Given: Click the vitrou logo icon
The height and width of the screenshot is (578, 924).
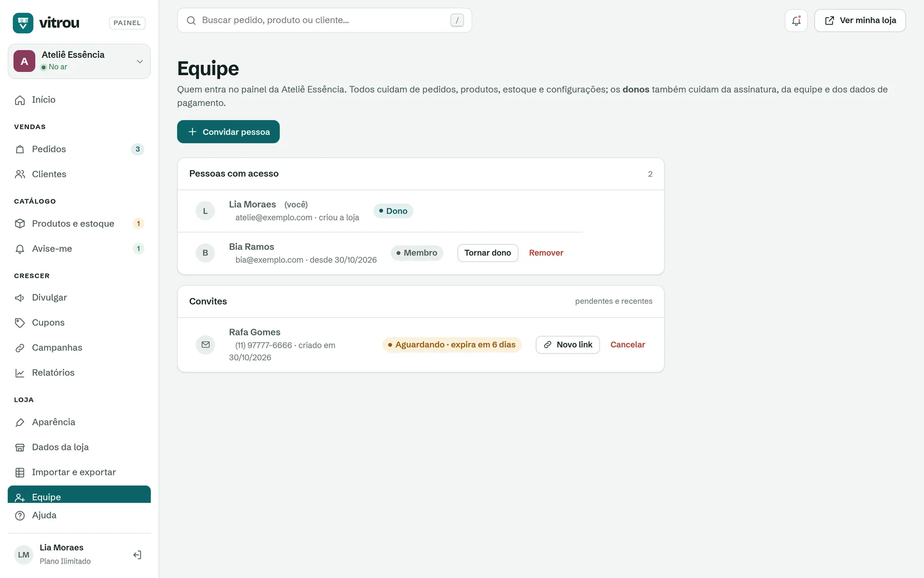Looking at the screenshot, I should tap(23, 23).
